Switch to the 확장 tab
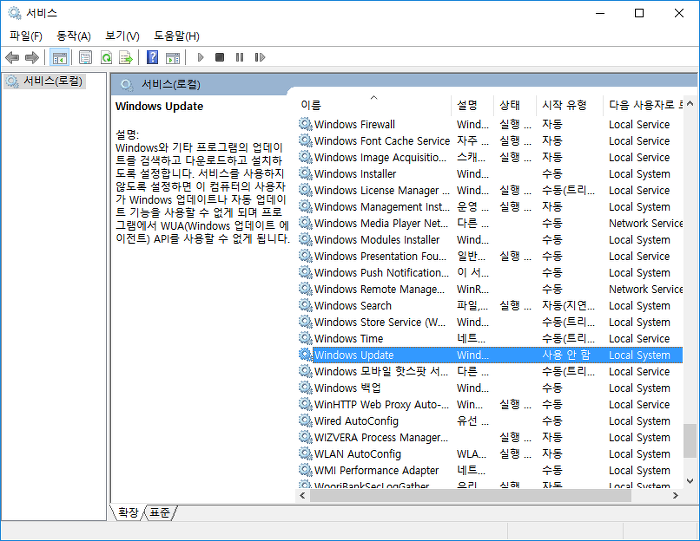Image resolution: width=700 pixels, height=541 pixels. pyautogui.click(x=128, y=512)
